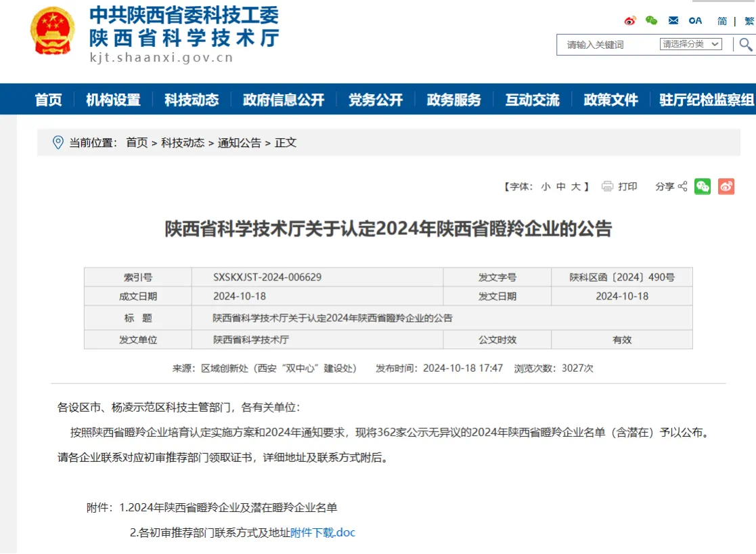Click the 通知公告 breadcrumb link
The image size is (756, 554).
coord(239,143)
